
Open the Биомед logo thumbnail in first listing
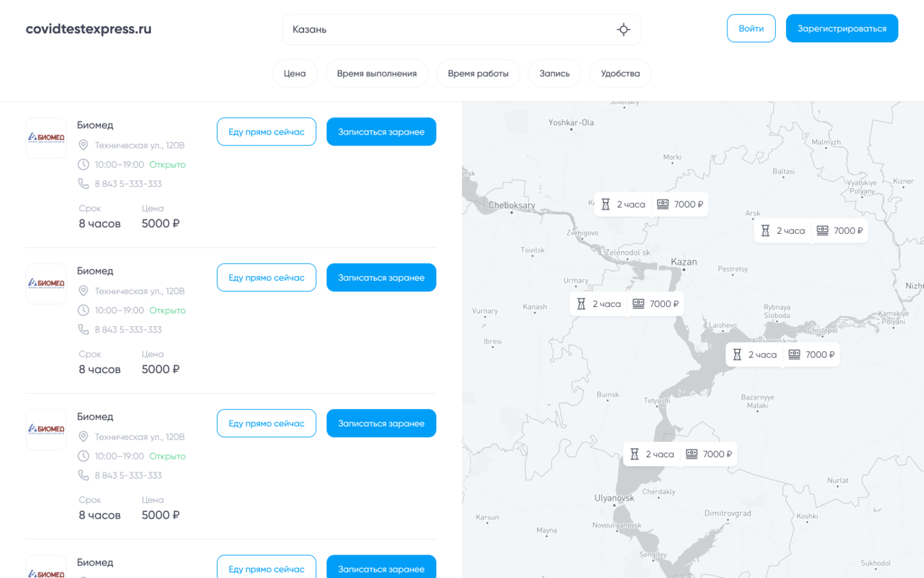pos(46,138)
